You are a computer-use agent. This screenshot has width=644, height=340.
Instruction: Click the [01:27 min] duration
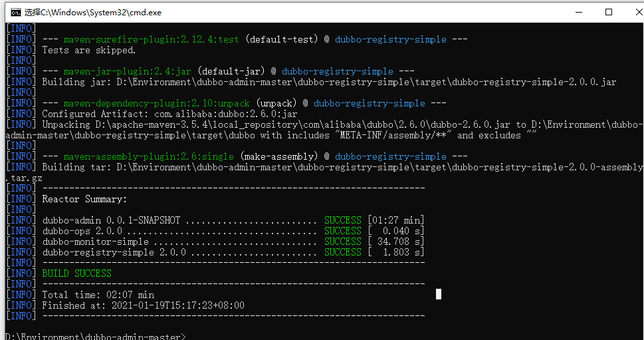396,220
